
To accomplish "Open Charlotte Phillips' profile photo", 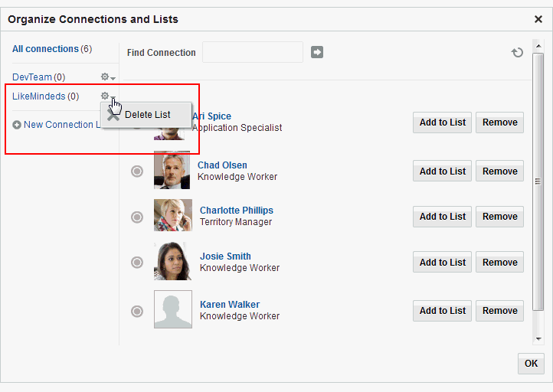I will 173,215.
